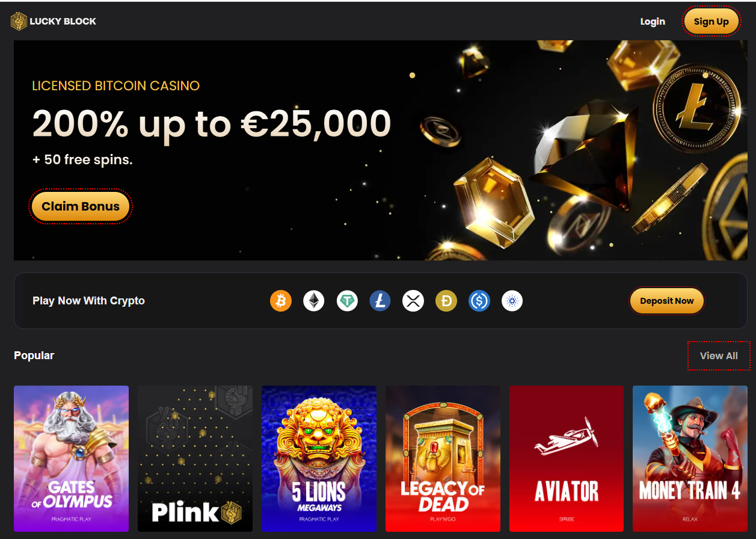Click the Deposit Now button

pyautogui.click(x=667, y=301)
